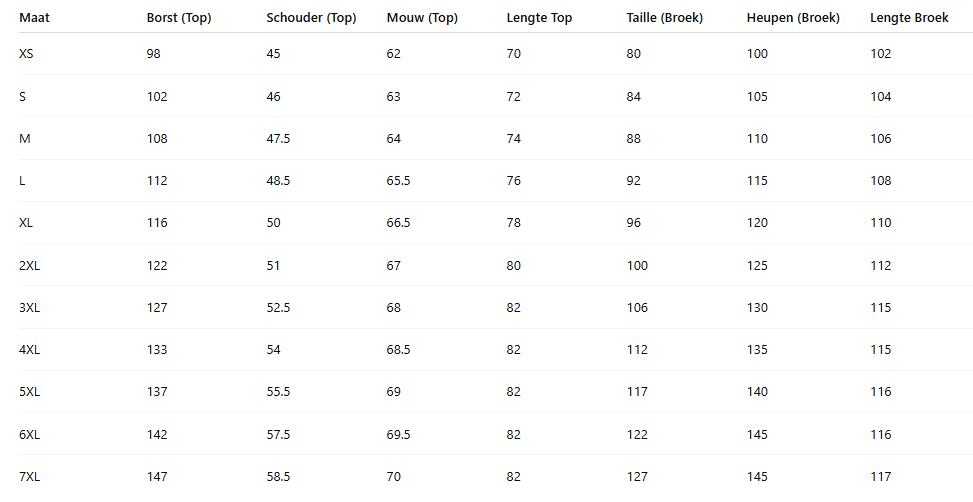Click the "Lengte Broek" column header

coord(909,18)
